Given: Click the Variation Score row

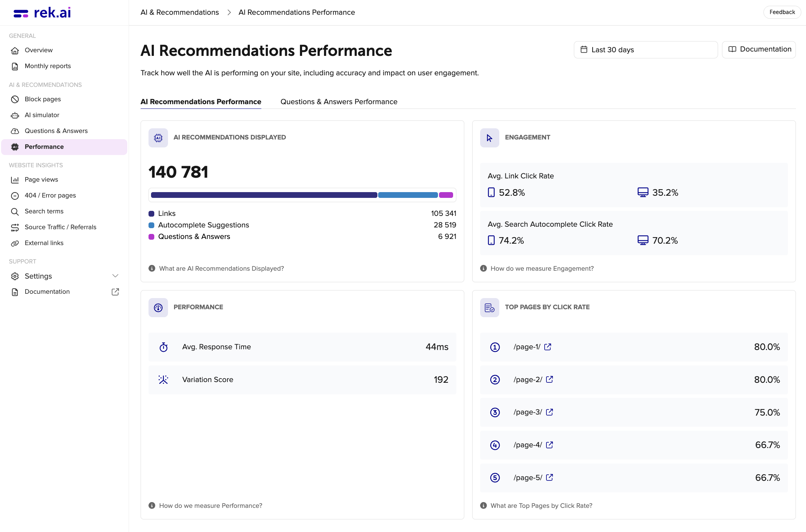Looking at the screenshot, I should point(302,380).
